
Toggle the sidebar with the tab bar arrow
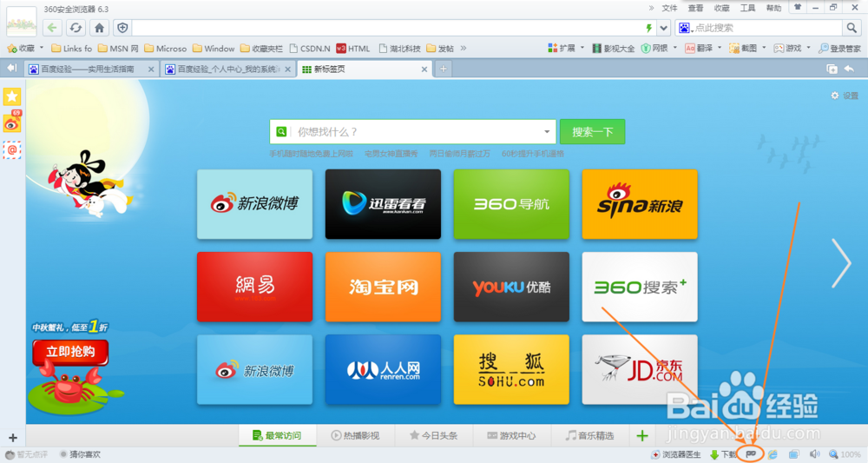(x=11, y=68)
